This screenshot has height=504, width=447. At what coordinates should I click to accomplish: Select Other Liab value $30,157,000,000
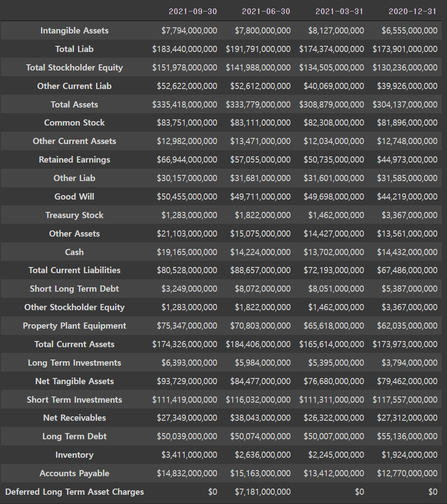pyautogui.click(x=187, y=178)
